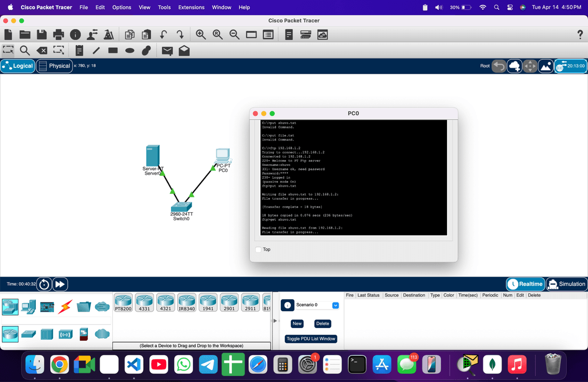
Task: Click the Fast Forward Time button
Action: point(60,284)
